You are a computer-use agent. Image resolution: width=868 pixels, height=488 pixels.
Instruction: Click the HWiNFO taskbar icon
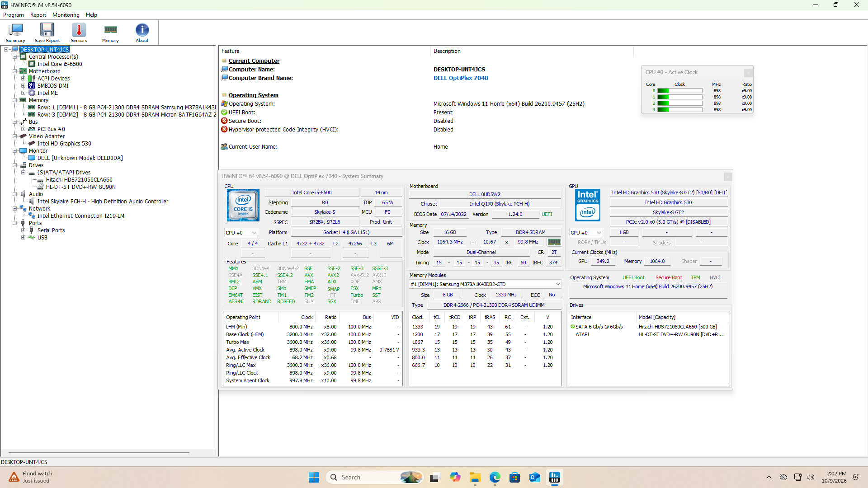click(554, 477)
